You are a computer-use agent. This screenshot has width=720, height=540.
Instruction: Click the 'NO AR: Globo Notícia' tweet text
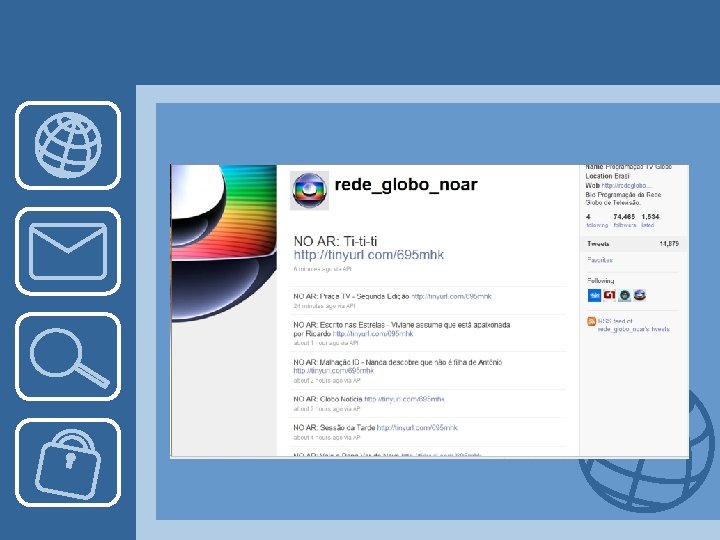click(328, 399)
